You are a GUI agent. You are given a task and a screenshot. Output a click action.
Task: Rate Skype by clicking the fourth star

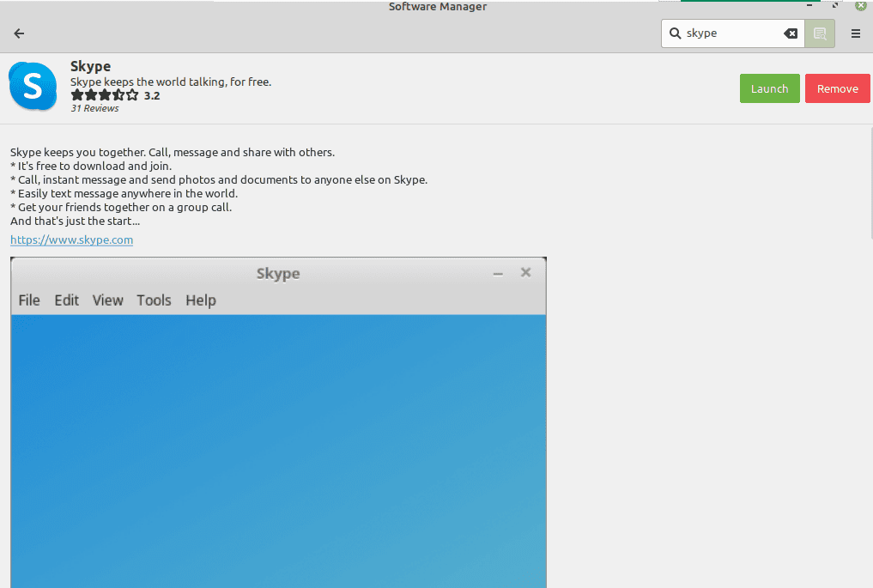117,95
